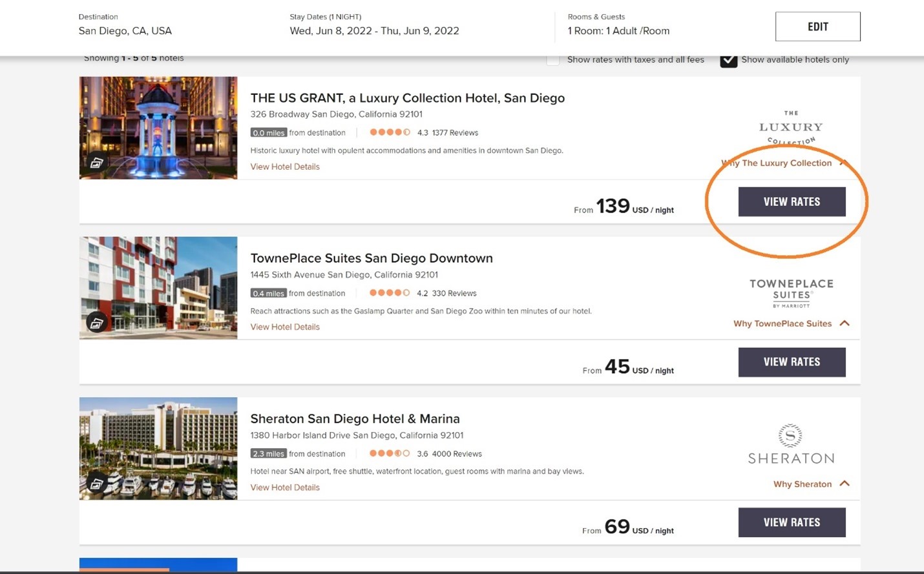924x574 pixels.
Task: Click address 1380 Harbor Island Drive
Action: pyautogui.click(x=357, y=435)
